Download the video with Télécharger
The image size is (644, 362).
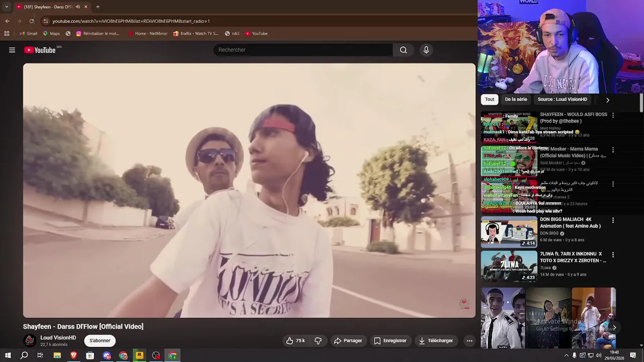click(x=436, y=341)
